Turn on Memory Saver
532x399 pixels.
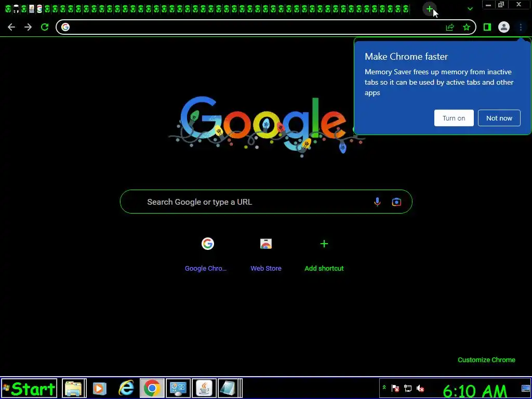click(454, 118)
